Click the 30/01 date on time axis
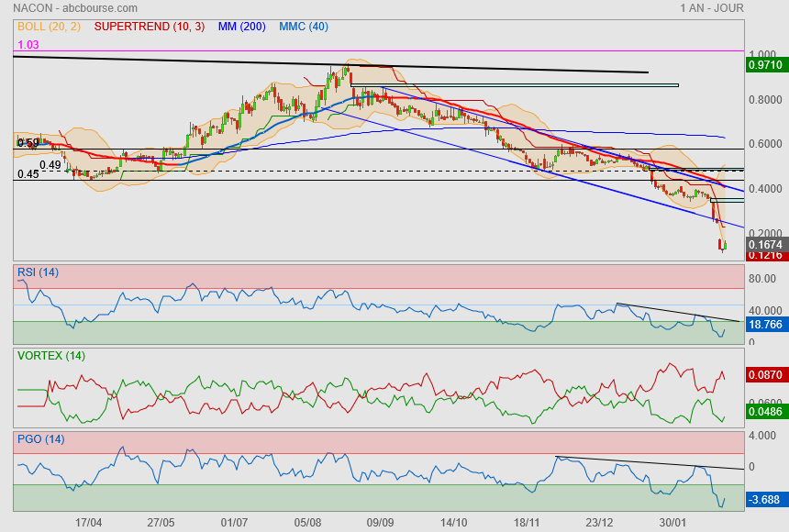Screen dimensions: 789x532 [672, 522]
